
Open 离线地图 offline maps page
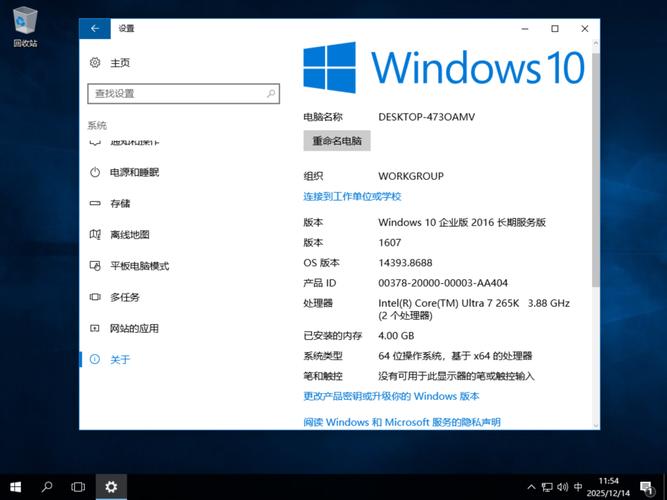129,234
